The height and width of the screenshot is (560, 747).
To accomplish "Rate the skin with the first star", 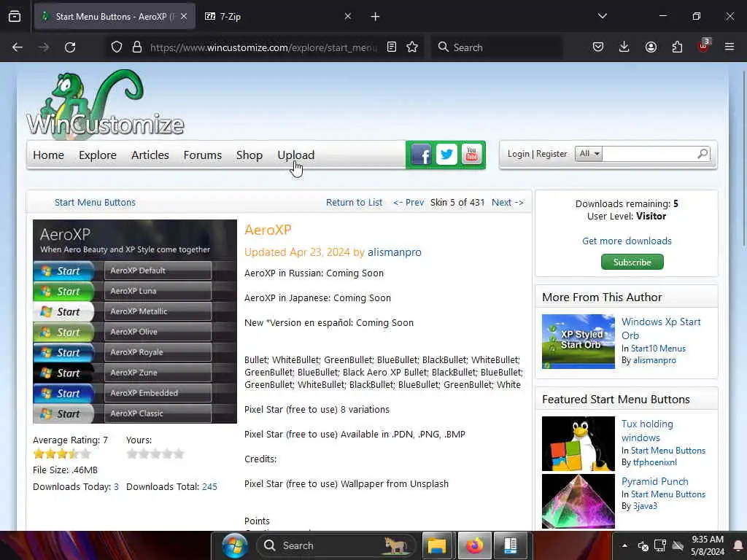I will [132, 454].
